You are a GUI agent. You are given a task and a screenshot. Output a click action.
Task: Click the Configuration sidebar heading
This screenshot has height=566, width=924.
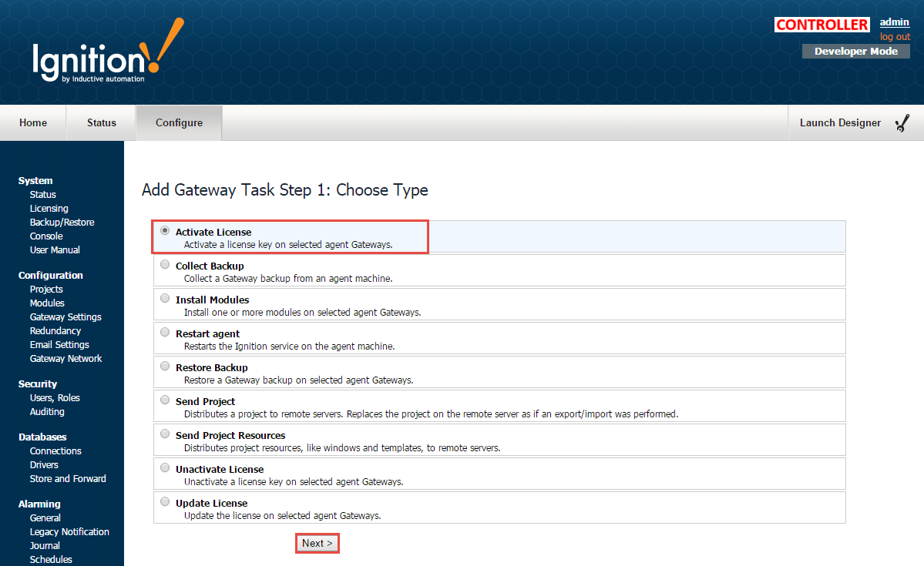(51, 276)
